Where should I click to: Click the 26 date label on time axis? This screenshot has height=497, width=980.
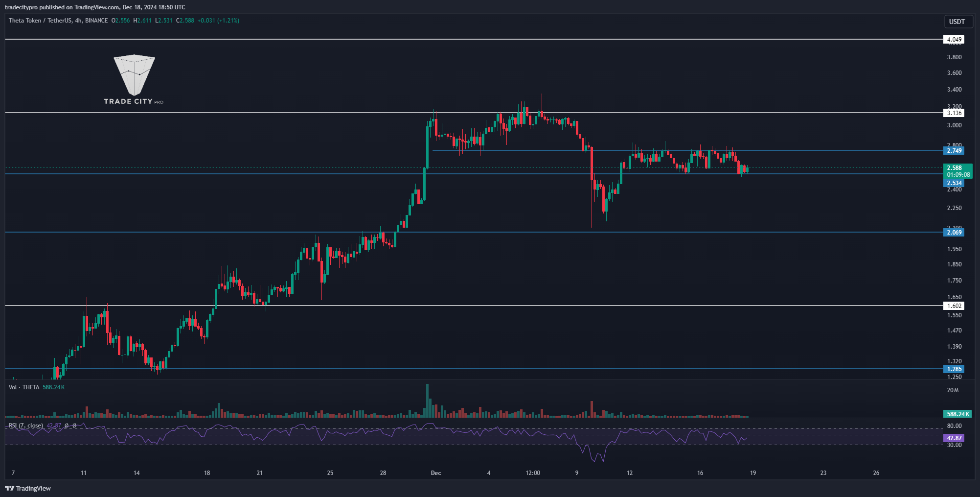click(x=876, y=473)
